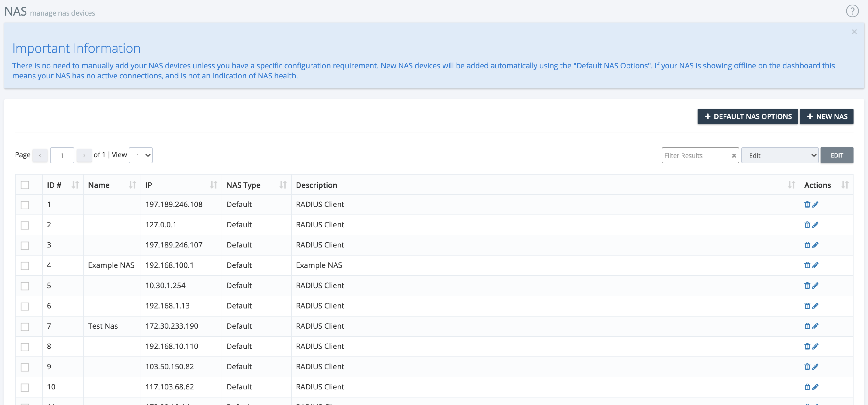Screen dimensions: 868x405
Task: Click trash icon for Test Nas row
Action: click(x=807, y=326)
